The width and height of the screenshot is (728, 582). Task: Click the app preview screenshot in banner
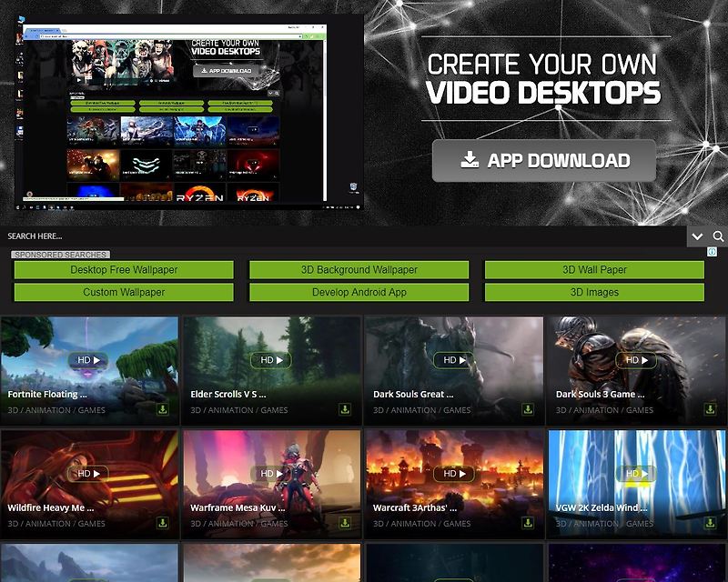[188, 113]
